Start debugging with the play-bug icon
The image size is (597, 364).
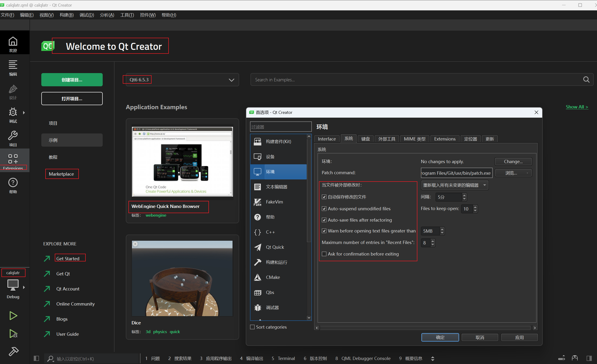click(x=13, y=334)
